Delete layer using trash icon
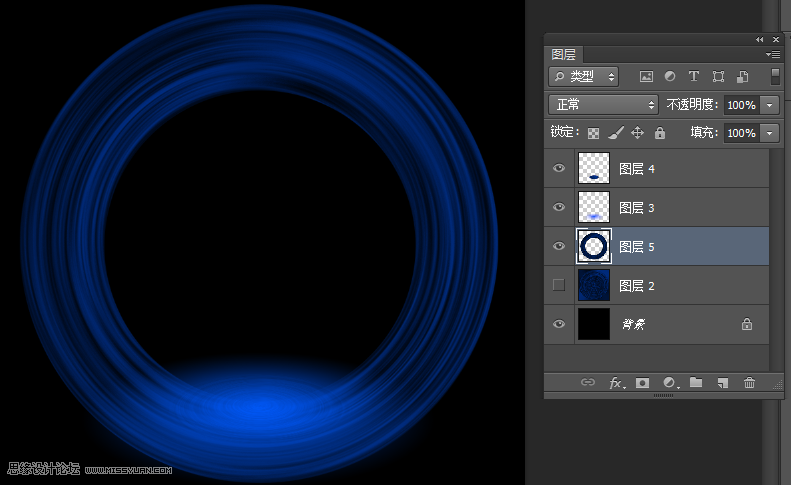The width and height of the screenshot is (791, 485). [749, 383]
